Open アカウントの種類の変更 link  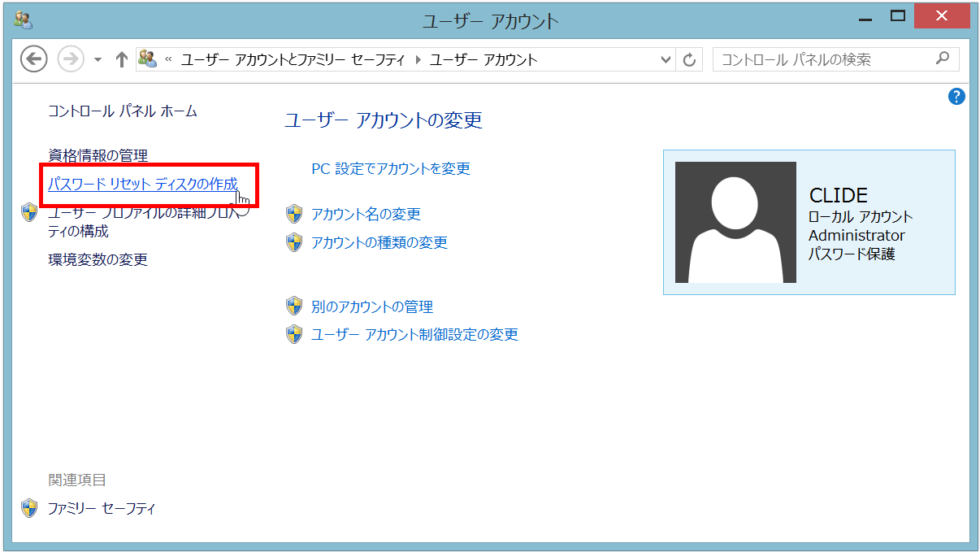[379, 242]
